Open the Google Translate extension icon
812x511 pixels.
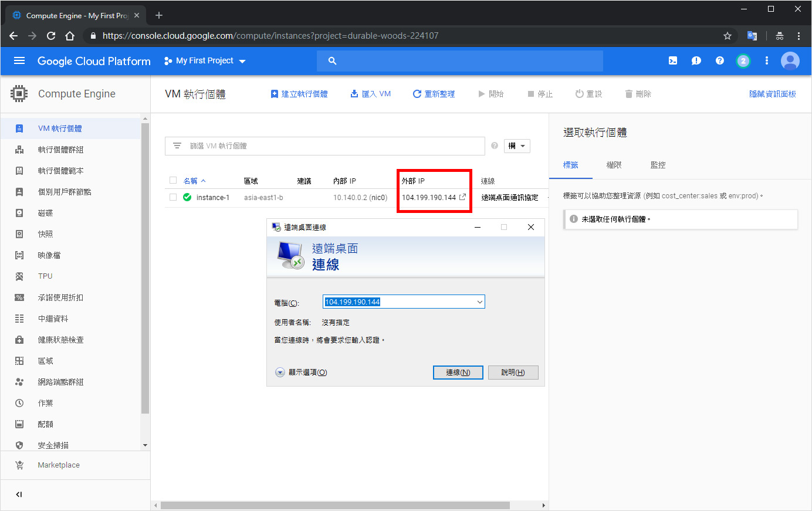pyautogui.click(x=752, y=36)
